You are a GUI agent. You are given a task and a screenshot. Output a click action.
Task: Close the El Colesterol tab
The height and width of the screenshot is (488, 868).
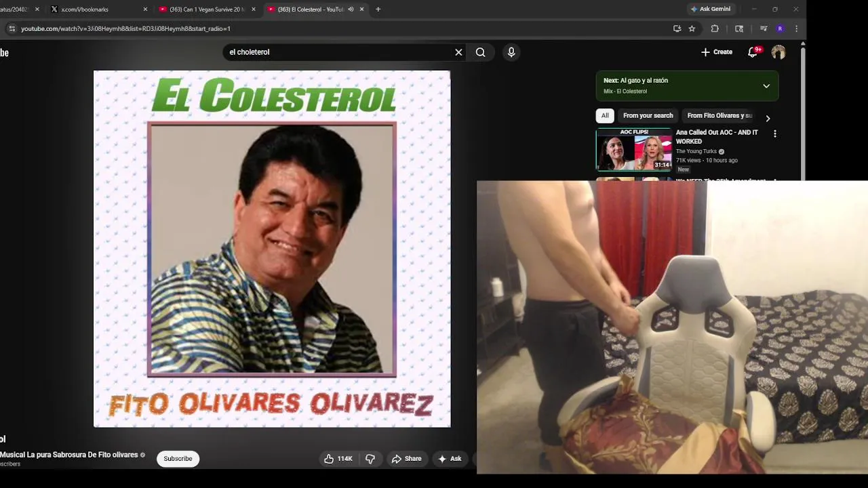tap(361, 9)
